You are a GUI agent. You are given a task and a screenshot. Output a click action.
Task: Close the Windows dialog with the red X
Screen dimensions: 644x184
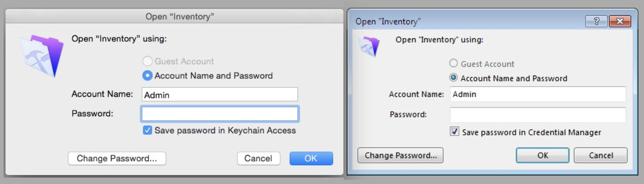[x=620, y=21]
